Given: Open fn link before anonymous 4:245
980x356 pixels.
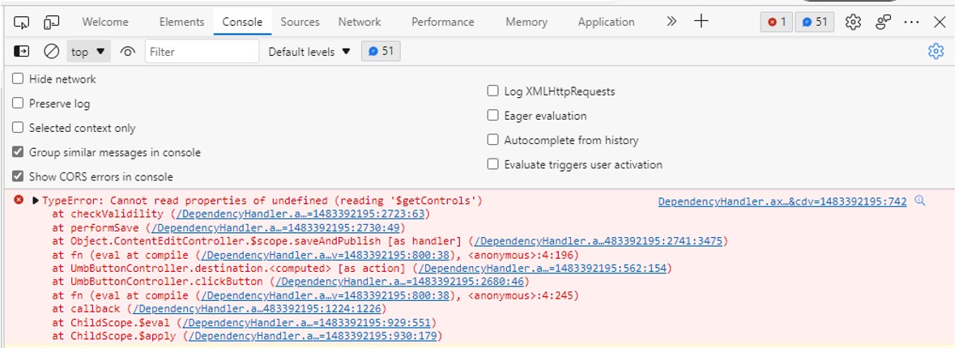Looking at the screenshot, I should click(317, 295).
